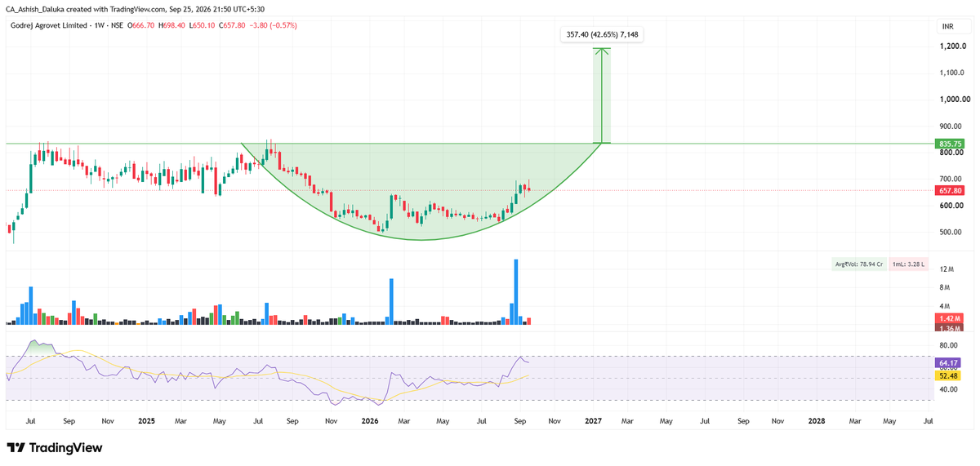Click the tallest blue volume bar
980x466 pixels.
(x=516, y=292)
